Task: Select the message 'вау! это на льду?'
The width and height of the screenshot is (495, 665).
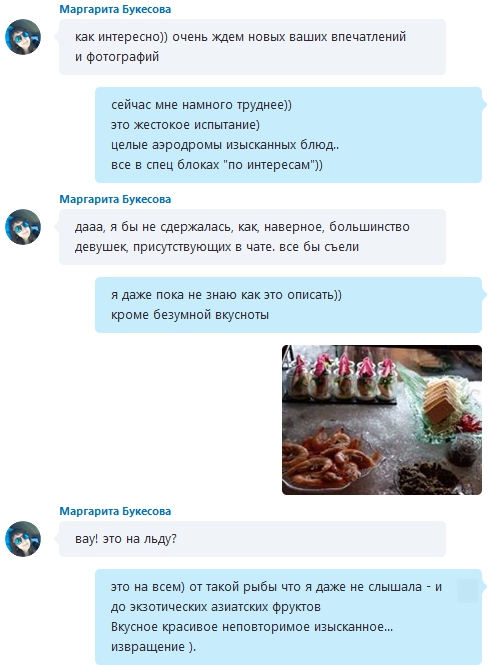Action: [252, 539]
